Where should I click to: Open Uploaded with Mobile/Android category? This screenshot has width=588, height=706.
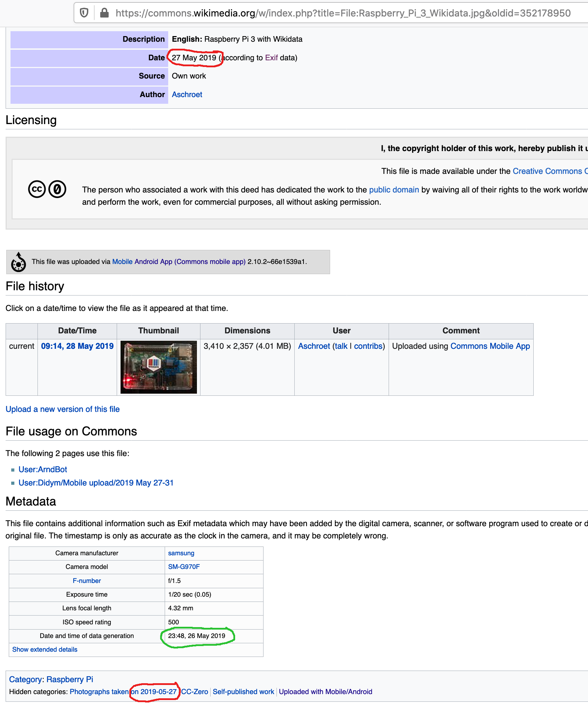pyautogui.click(x=326, y=692)
